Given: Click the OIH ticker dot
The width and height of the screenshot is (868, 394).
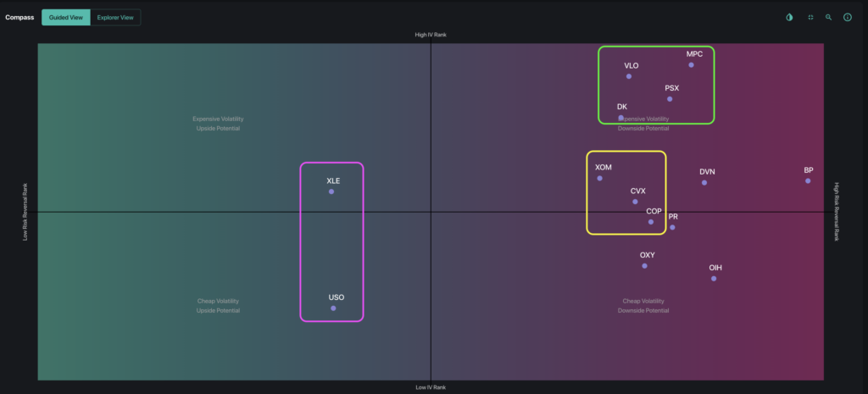Looking at the screenshot, I should click(714, 279).
